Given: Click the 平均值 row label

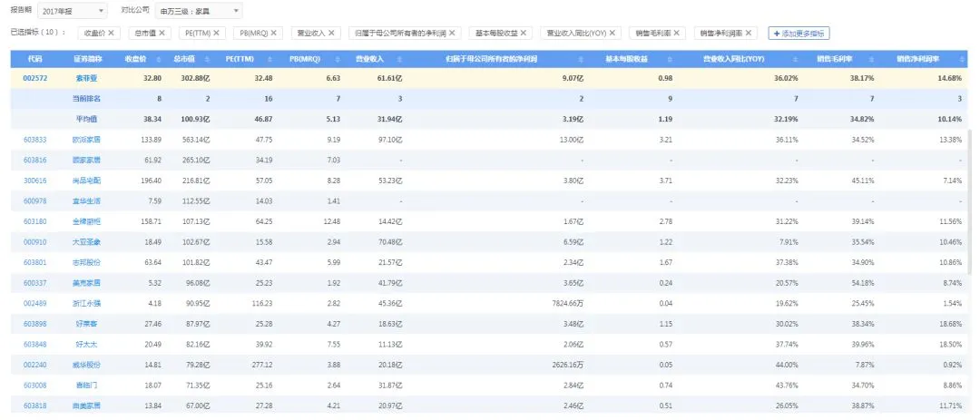Looking at the screenshot, I should (x=87, y=119).
